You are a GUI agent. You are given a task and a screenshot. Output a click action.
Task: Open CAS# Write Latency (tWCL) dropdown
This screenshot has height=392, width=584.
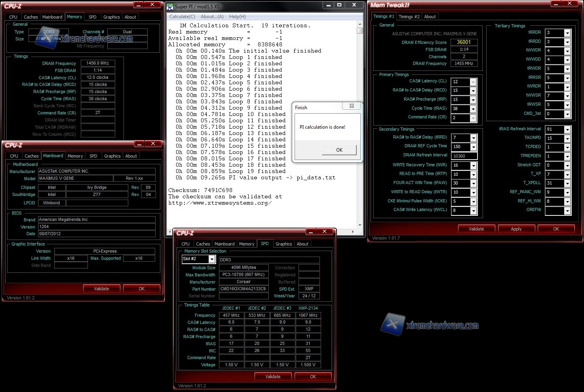coord(473,211)
